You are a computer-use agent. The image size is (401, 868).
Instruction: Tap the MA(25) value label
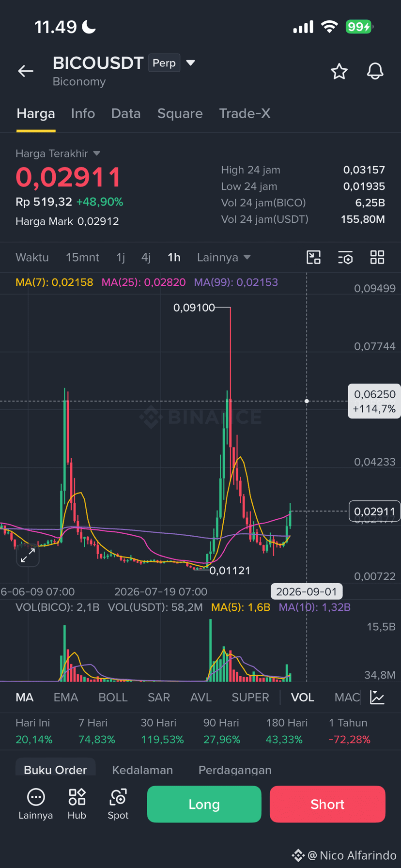pyautogui.click(x=143, y=282)
